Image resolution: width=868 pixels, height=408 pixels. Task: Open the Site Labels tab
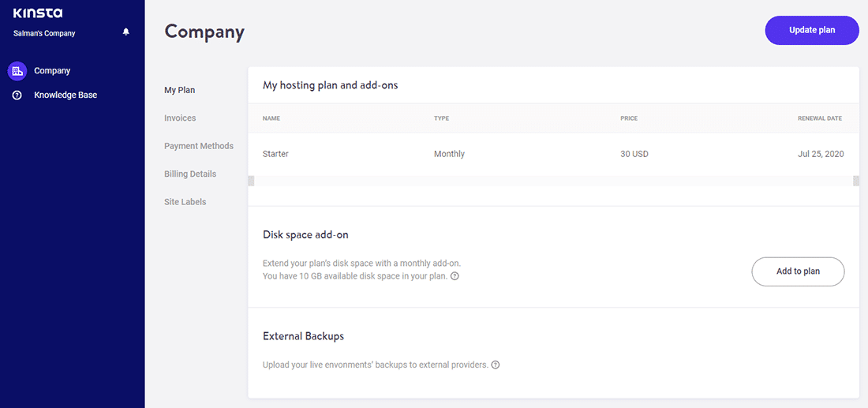pos(185,202)
